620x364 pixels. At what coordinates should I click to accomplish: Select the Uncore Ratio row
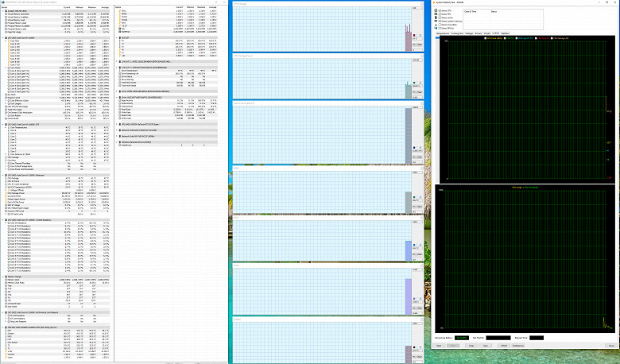(x=57, y=118)
